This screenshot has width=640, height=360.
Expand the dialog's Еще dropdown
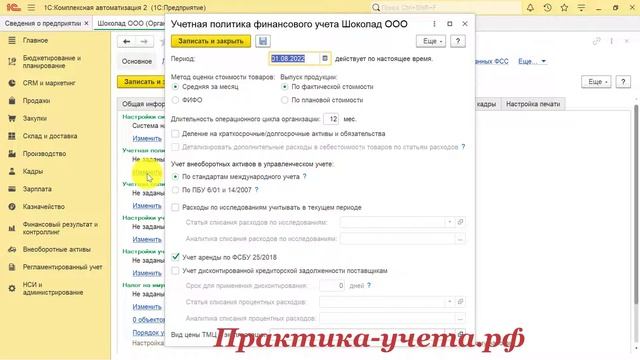(431, 41)
